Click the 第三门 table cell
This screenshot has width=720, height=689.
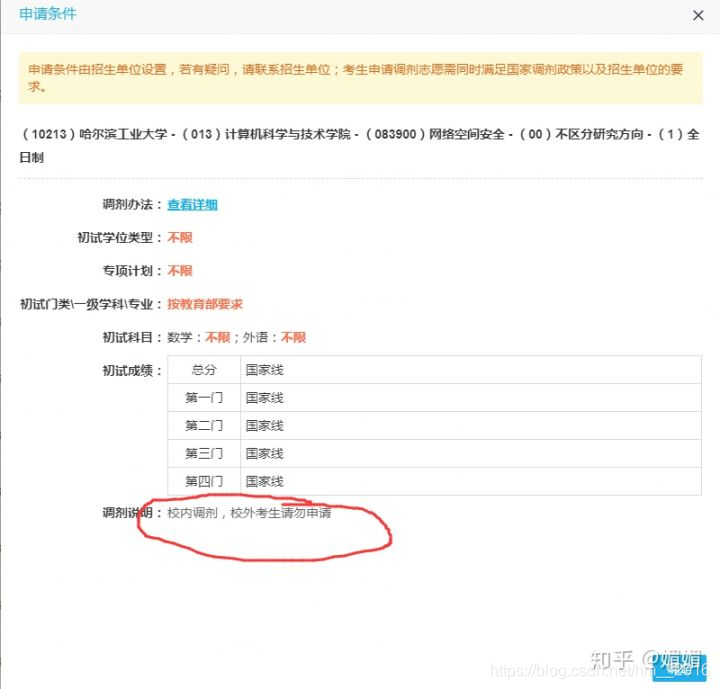point(204,453)
